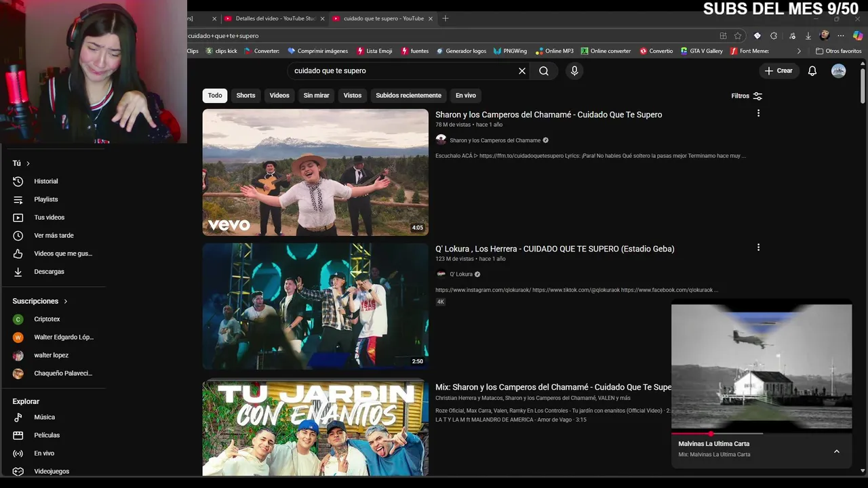
Task: Open a new browser tab
Action: tap(446, 18)
